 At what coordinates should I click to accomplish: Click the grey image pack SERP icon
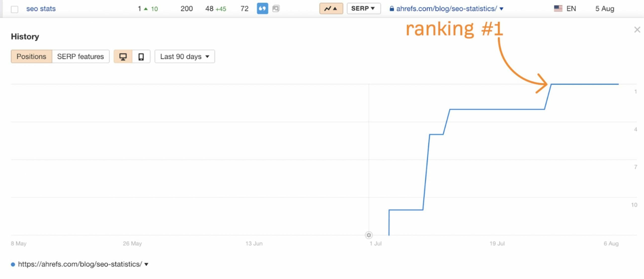276,9
